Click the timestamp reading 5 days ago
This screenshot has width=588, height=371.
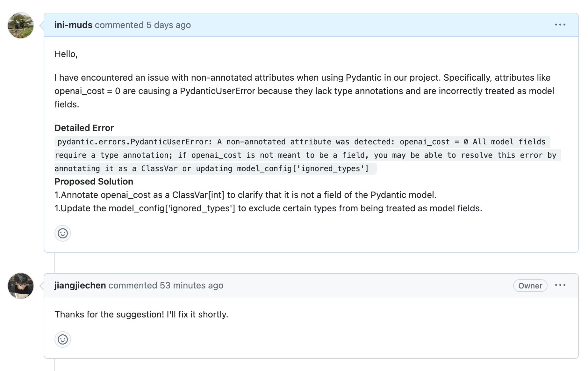(x=168, y=25)
